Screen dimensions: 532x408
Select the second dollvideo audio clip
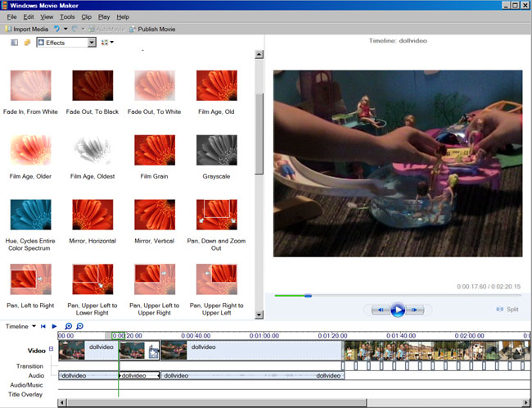139,375
